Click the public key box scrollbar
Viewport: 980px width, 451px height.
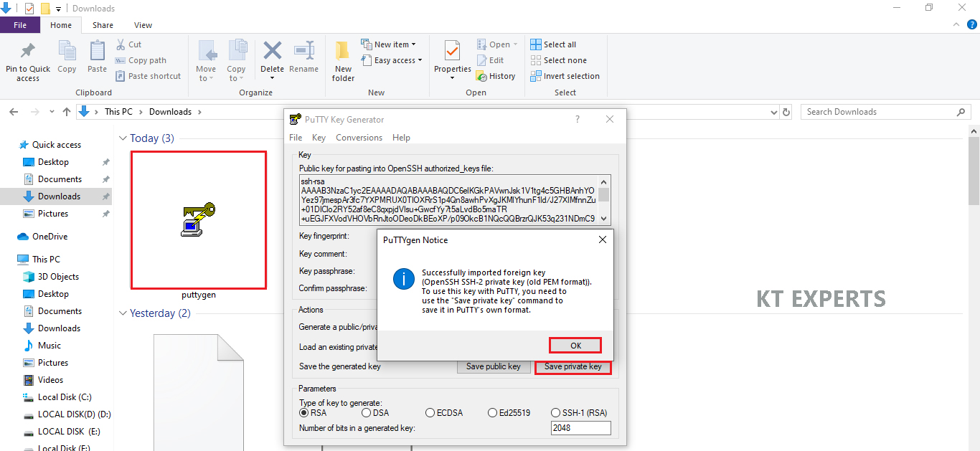(605, 200)
